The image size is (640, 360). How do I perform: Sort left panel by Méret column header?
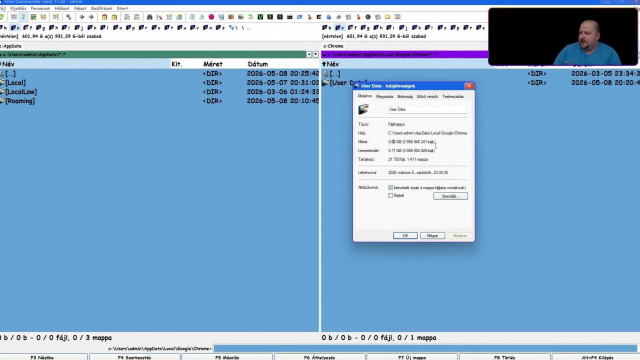tap(213, 64)
